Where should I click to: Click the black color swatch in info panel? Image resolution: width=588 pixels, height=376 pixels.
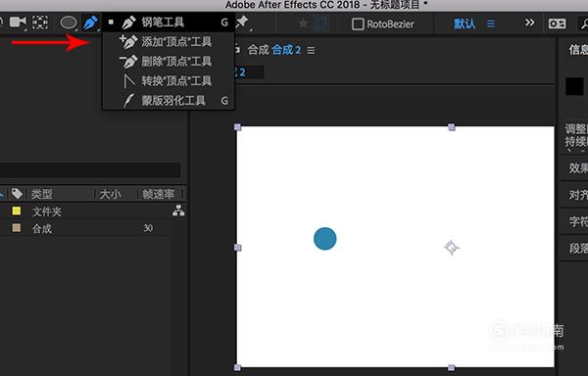(574, 86)
